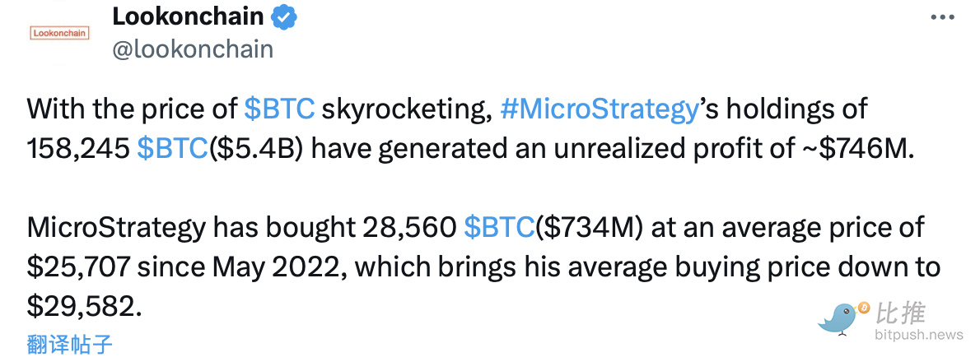Screen dimensions: 980x357
Task: Click the 比推 watermark text
Action: point(901,313)
